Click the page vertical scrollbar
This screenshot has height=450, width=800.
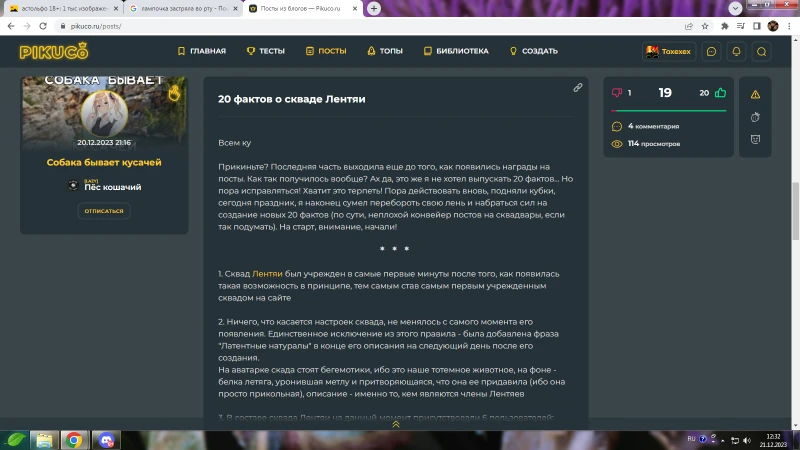click(x=795, y=210)
